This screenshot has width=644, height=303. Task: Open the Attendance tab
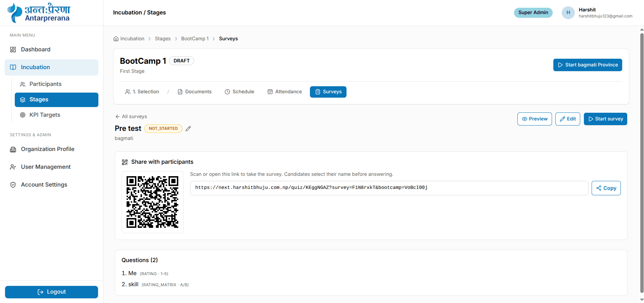pos(284,92)
